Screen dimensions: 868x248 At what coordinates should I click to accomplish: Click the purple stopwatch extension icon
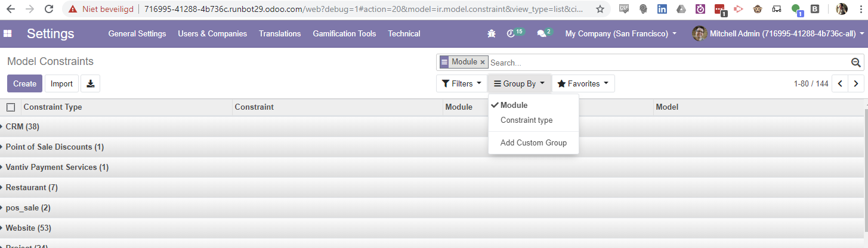[x=700, y=9]
